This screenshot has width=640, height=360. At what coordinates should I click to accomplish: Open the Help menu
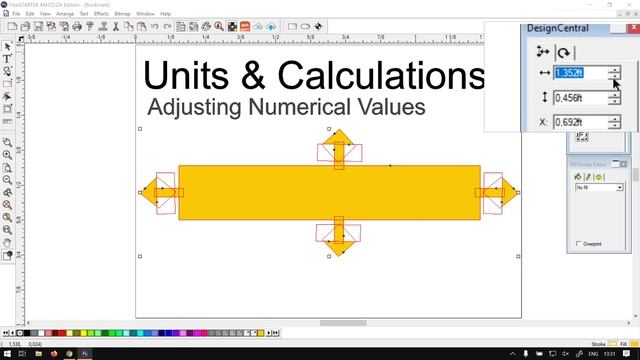[x=165, y=14]
